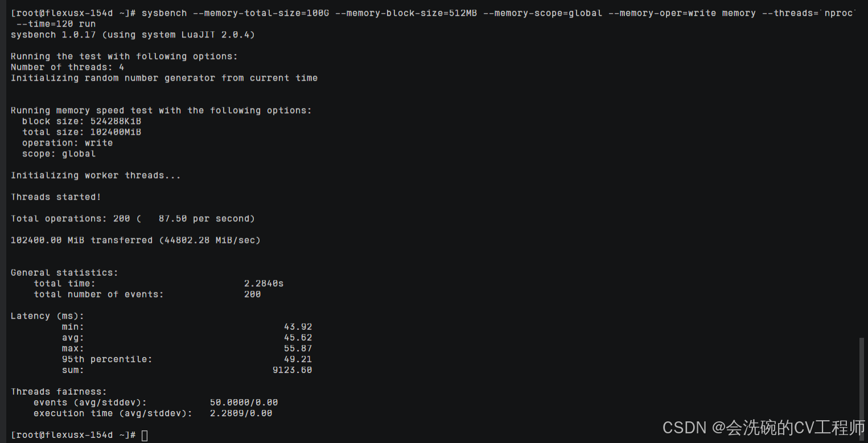Click the 'total size: 102400MiB' line
Viewport: 868px width, 443px height.
pos(81,132)
